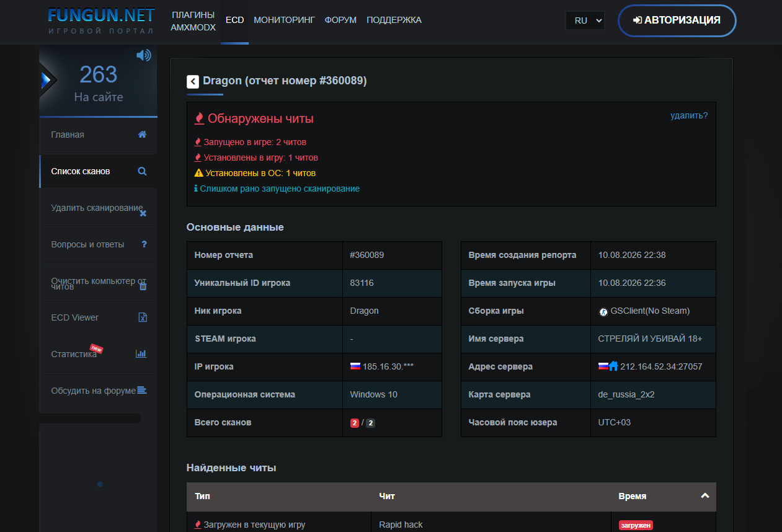Click the magnifier icon beside Список сканов
782x532 pixels.
(x=142, y=171)
